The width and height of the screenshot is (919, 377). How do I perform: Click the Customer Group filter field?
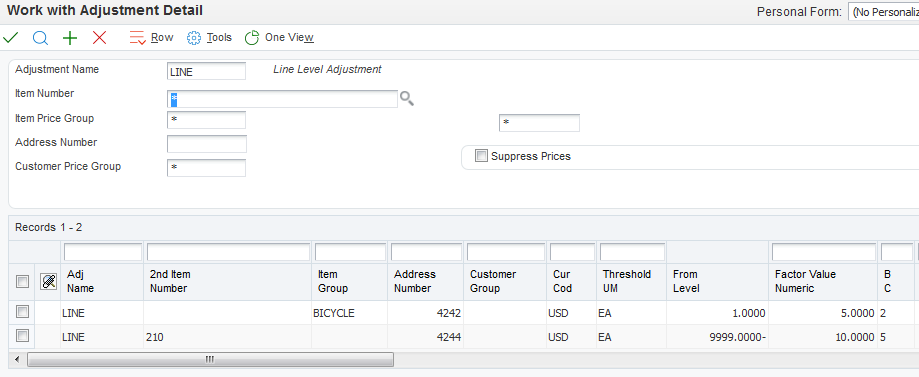pos(506,252)
